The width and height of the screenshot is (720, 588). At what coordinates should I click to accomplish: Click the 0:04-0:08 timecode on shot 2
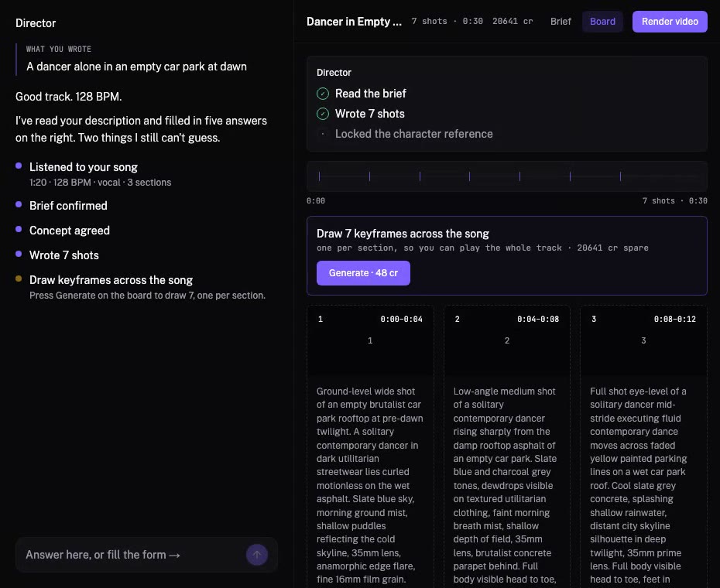pyautogui.click(x=538, y=319)
